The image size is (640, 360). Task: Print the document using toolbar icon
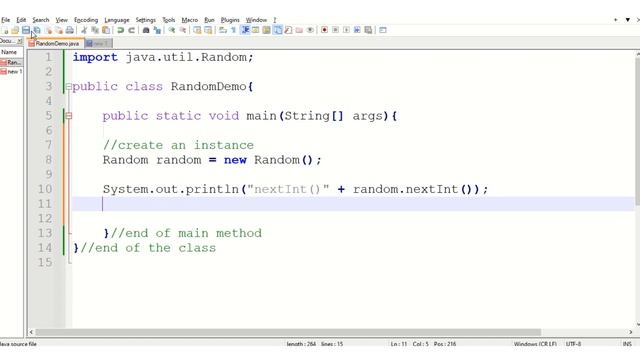point(70,30)
